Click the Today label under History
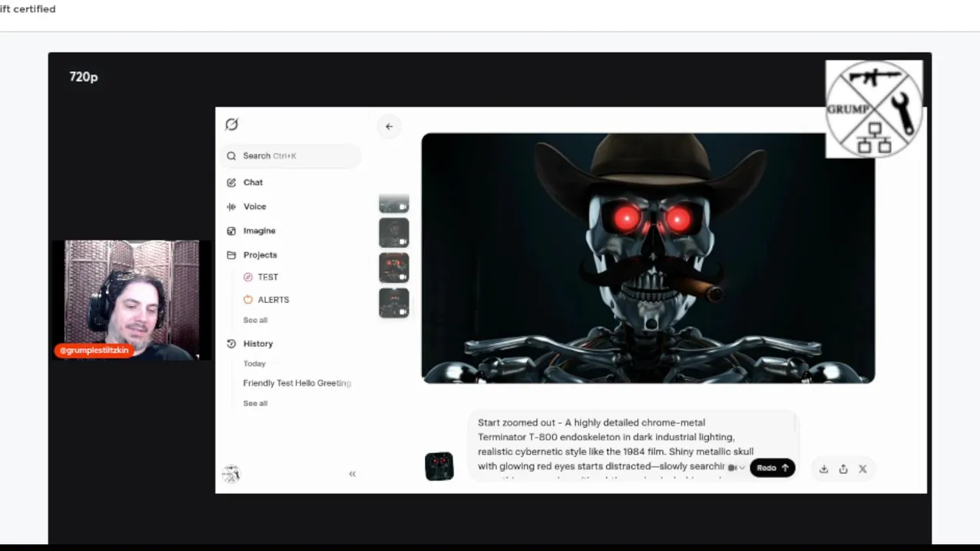The image size is (980, 551). pos(254,364)
